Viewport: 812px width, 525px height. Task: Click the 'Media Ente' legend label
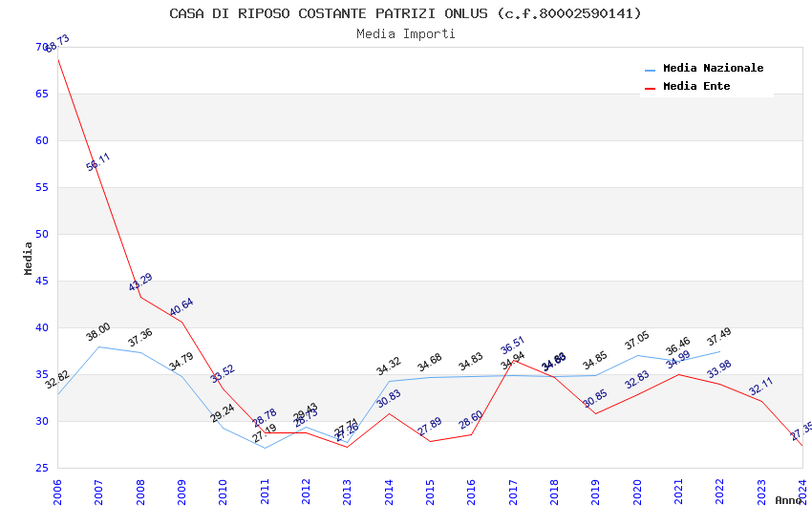[696, 86]
